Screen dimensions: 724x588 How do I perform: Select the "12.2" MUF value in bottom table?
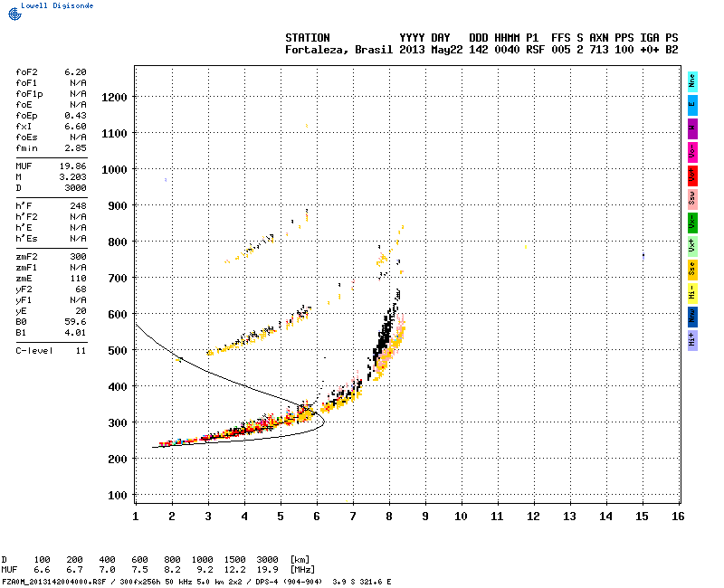[235, 570]
